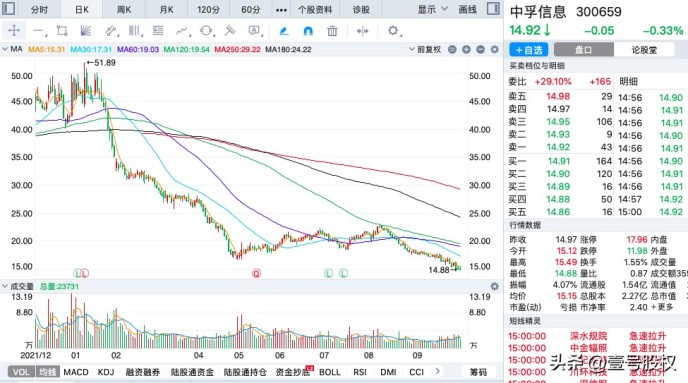Toggle the magnet snap icon
Screen dimensions: 688x383
pos(308,31)
